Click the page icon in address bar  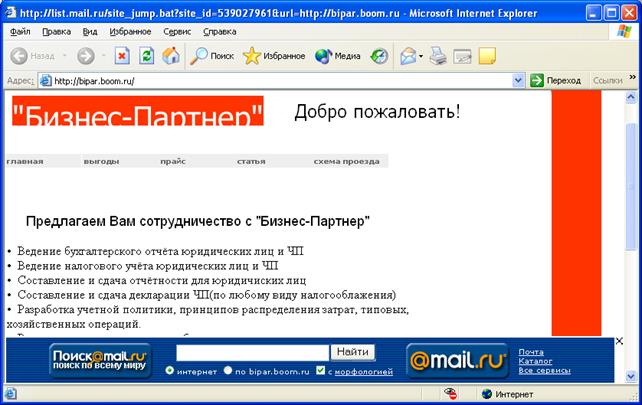pyautogui.click(x=45, y=81)
